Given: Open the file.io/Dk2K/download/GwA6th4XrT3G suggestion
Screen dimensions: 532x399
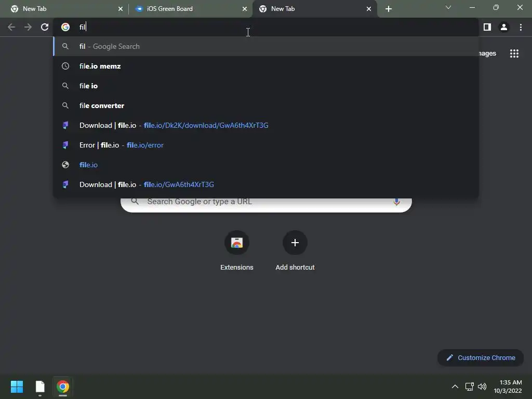Looking at the screenshot, I should 266,125.
